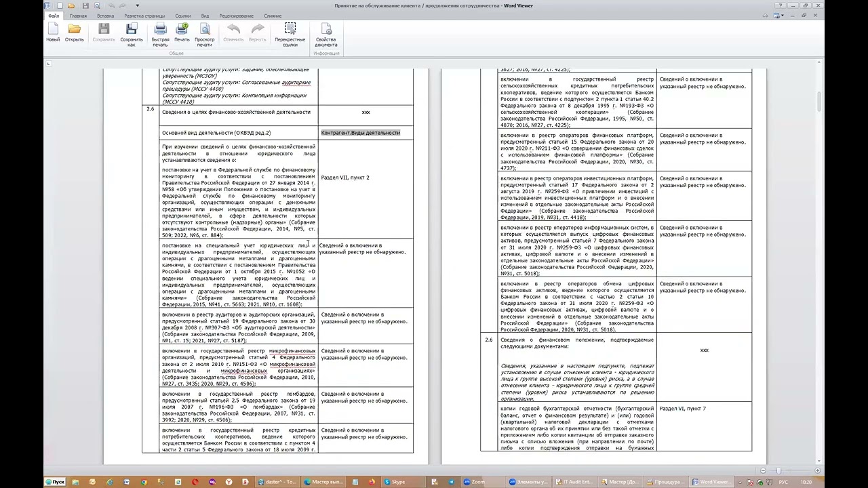This screenshot has width=868, height=488.
Task: Click the zoom in plus button
Action: 818,470
